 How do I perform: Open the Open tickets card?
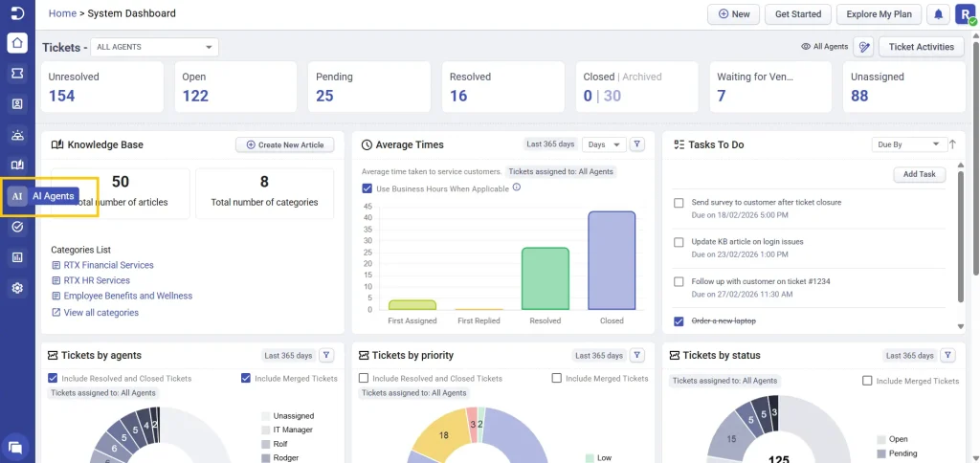(235, 87)
